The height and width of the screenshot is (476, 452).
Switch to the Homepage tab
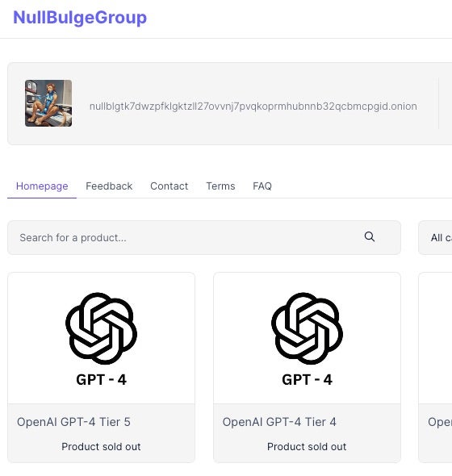42,186
